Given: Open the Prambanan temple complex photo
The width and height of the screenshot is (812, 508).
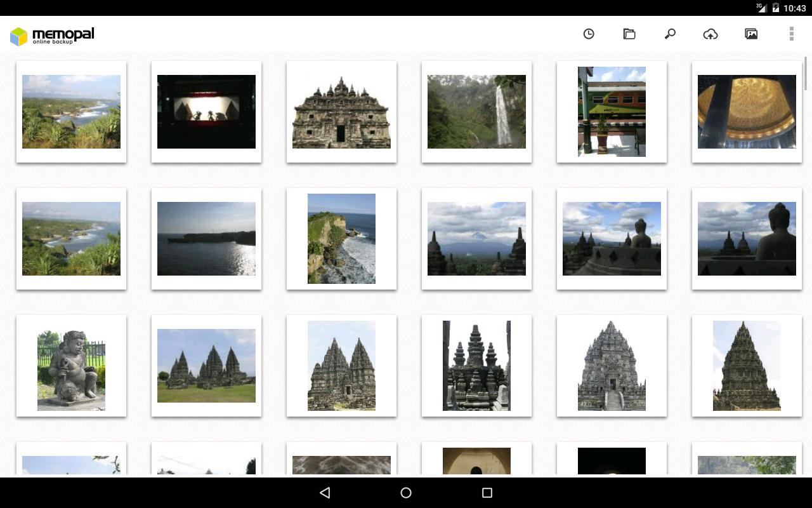Looking at the screenshot, I should point(206,366).
